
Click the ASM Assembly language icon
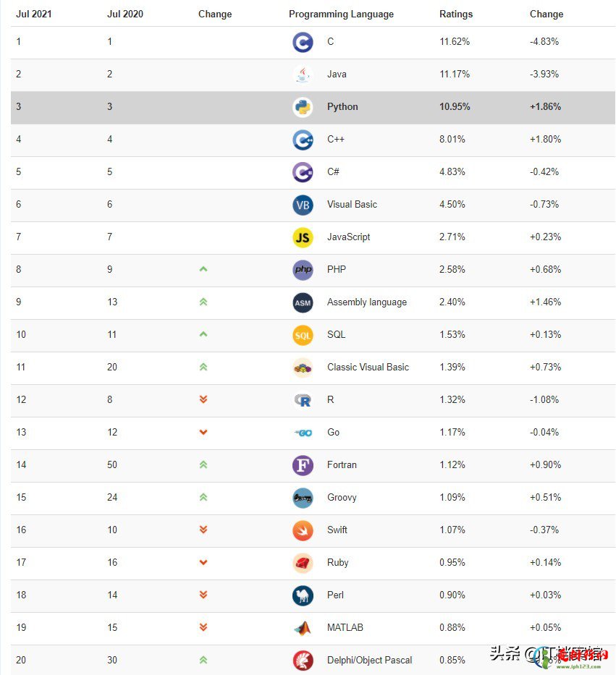[303, 302]
